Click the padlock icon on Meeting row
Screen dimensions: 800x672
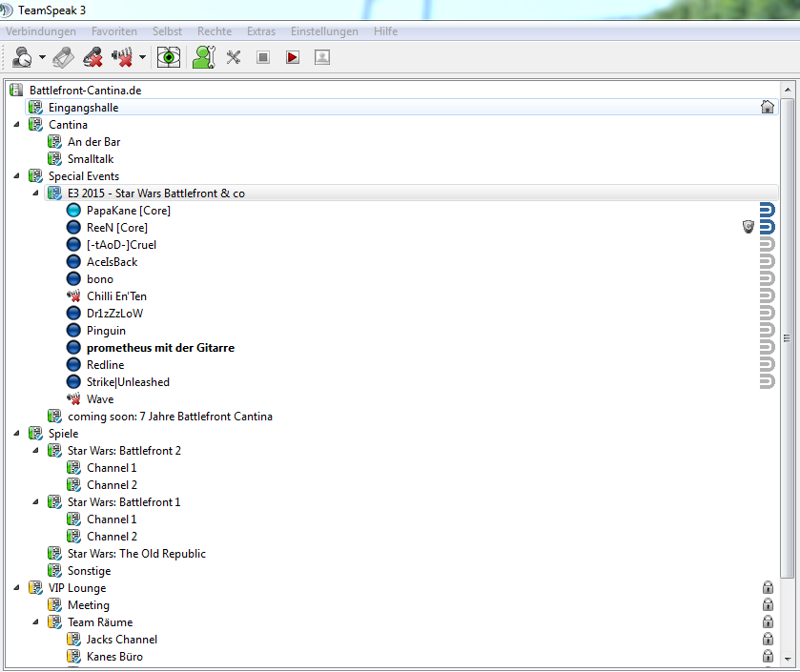(x=768, y=604)
